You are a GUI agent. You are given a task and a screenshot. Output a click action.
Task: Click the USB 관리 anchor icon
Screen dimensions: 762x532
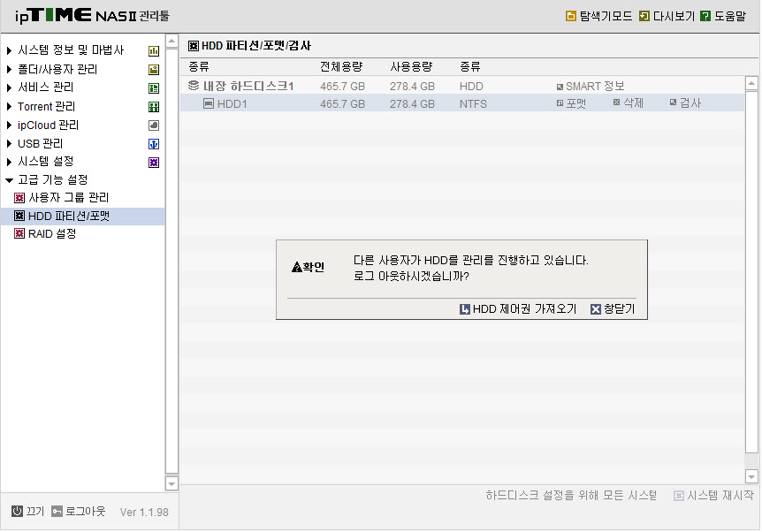(154, 144)
